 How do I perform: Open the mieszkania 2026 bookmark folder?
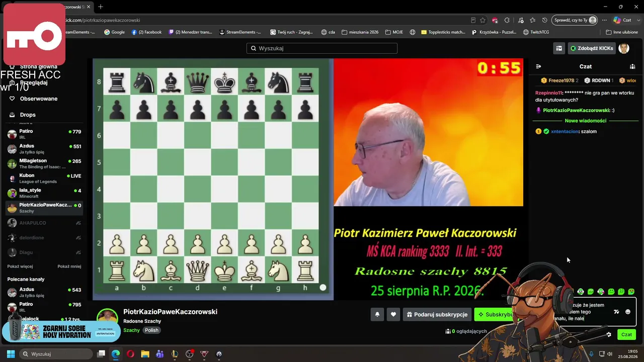pos(360,32)
